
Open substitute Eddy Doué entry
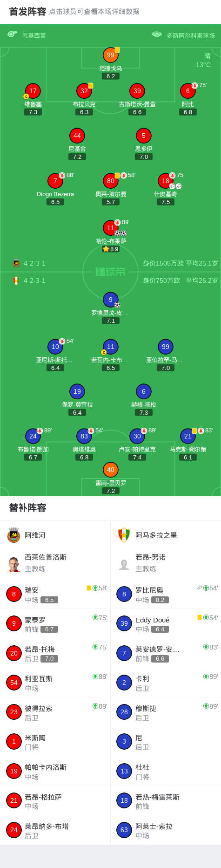coord(166,623)
